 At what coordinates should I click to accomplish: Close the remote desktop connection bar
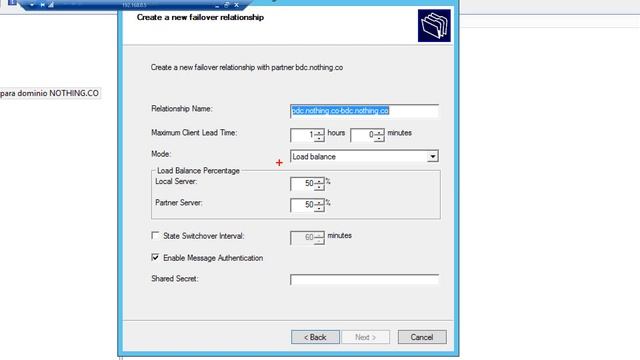point(236,4)
